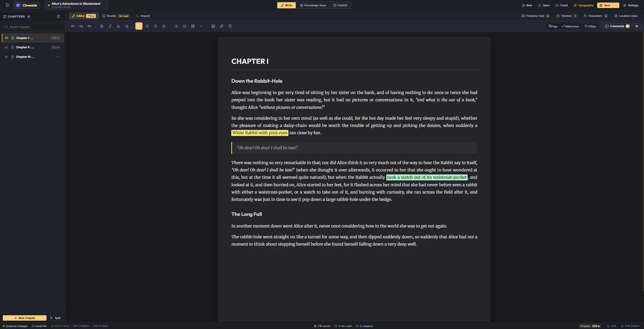Image resolution: width=644 pixels, height=329 pixels.
Task: Open the Comments panel
Action: (x=617, y=26)
